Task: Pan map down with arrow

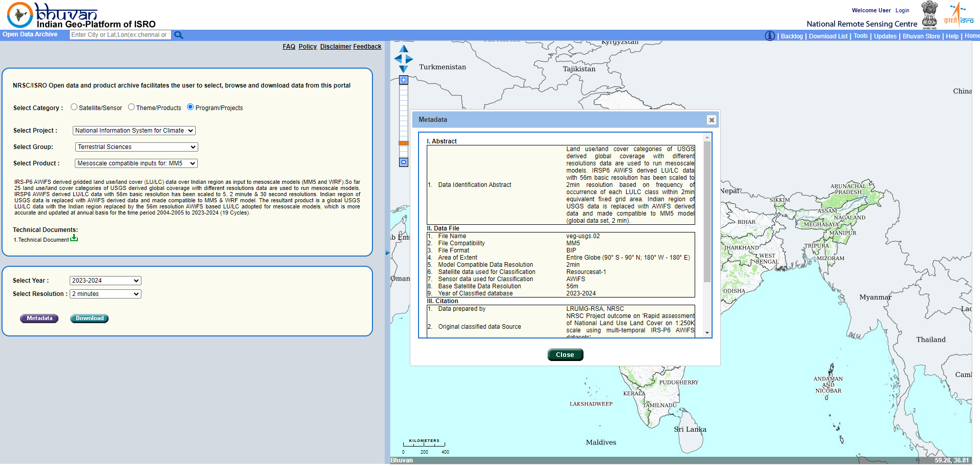Action: 404,69
